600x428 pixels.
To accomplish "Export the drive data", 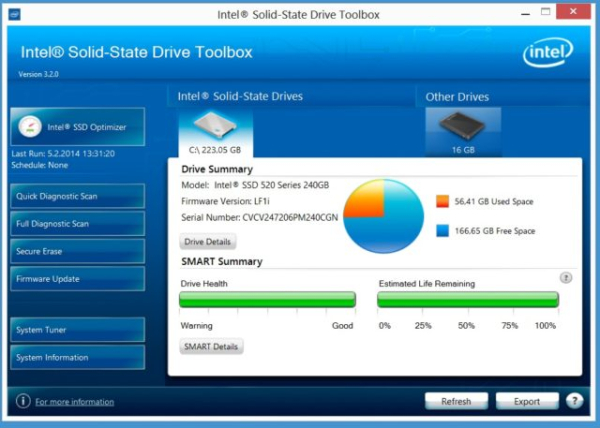I will 527,401.
